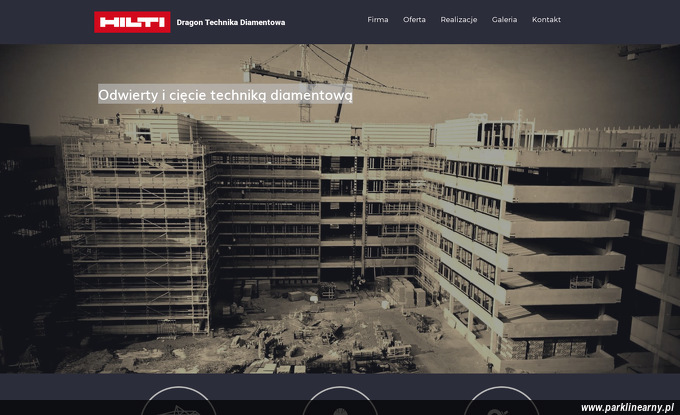Go to the Realizacje page
680x415 pixels.
tap(458, 20)
